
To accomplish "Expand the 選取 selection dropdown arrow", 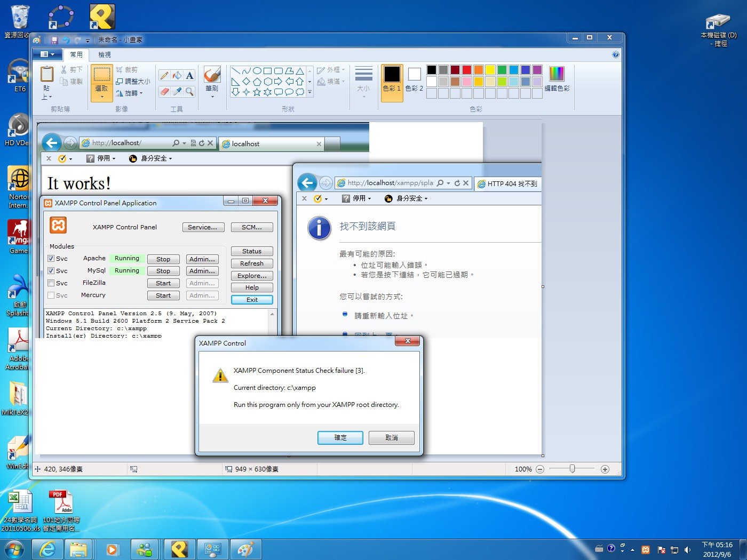I will 102,97.
